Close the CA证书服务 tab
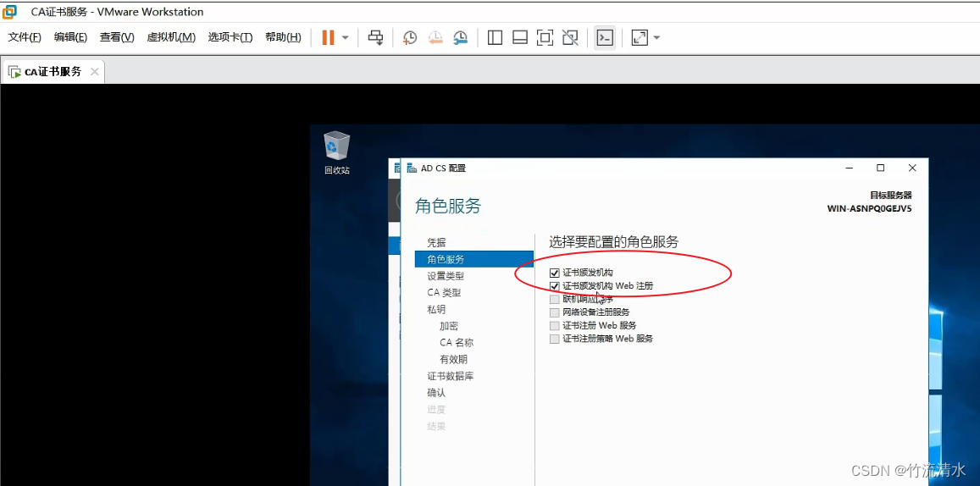Image resolution: width=980 pixels, height=486 pixels. pyautogui.click(x=94, y=71)
